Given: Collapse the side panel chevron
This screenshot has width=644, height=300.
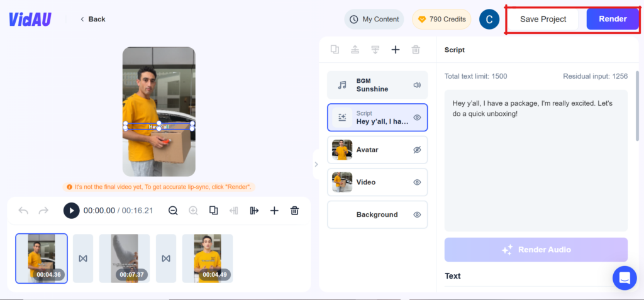Looking at the screenshot, I should (316, 165).
